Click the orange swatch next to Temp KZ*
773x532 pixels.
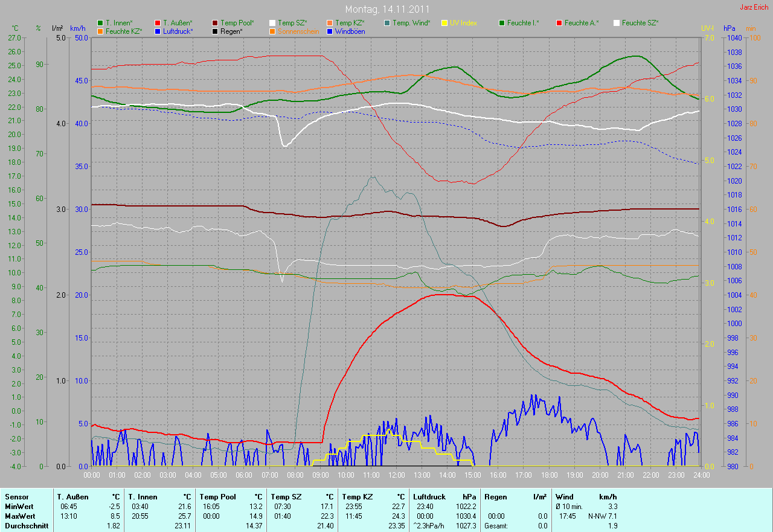pos(330,23)
